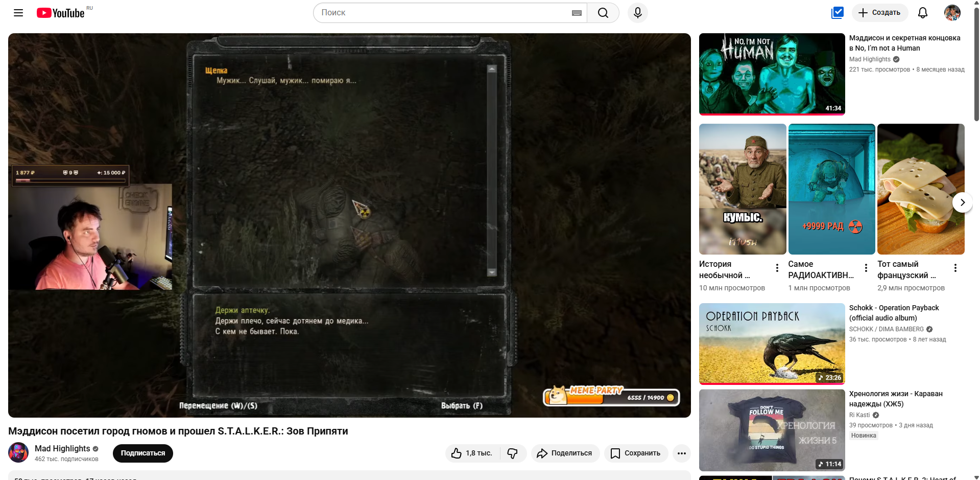Click the page vertical scrollbar

click(976, 64)
